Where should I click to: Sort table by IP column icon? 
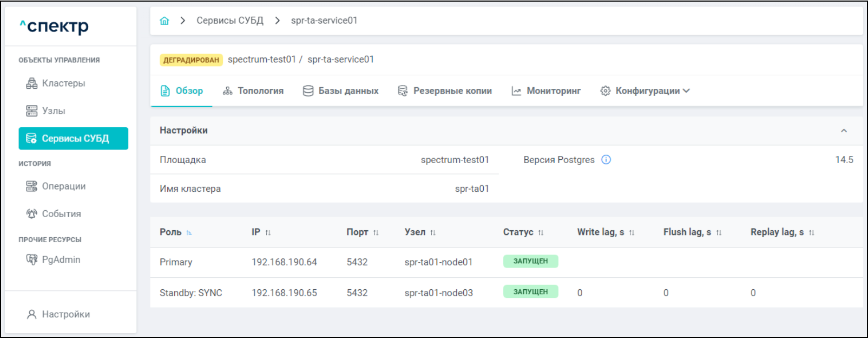tap(268, 233)
